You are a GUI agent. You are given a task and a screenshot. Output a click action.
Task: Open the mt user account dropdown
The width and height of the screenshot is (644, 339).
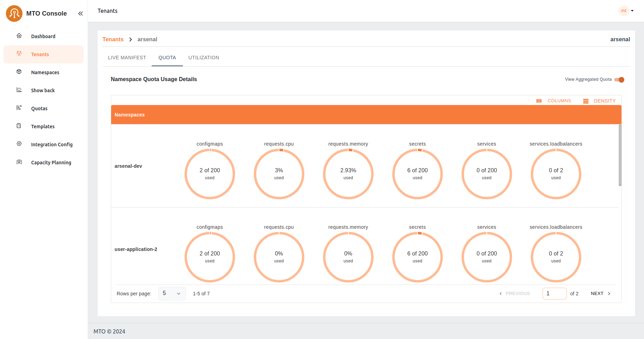pos(626,11)
